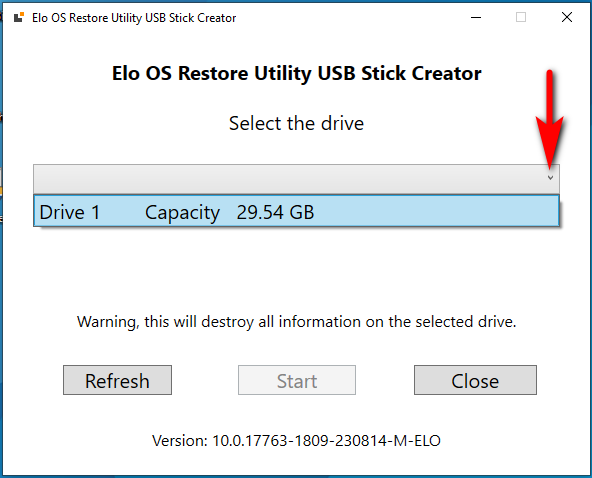Click the red arrow annotation
592x478 pixels.
pyautogui.click(x=550, y=119)
